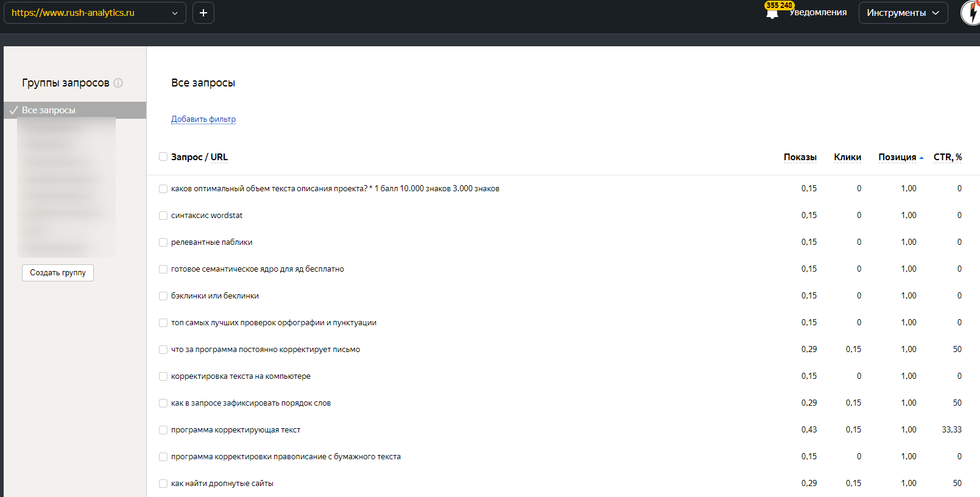Open the Инструменты dropdown menu
The height and width of the screenshot is (497, 980).
coord(903,13)
